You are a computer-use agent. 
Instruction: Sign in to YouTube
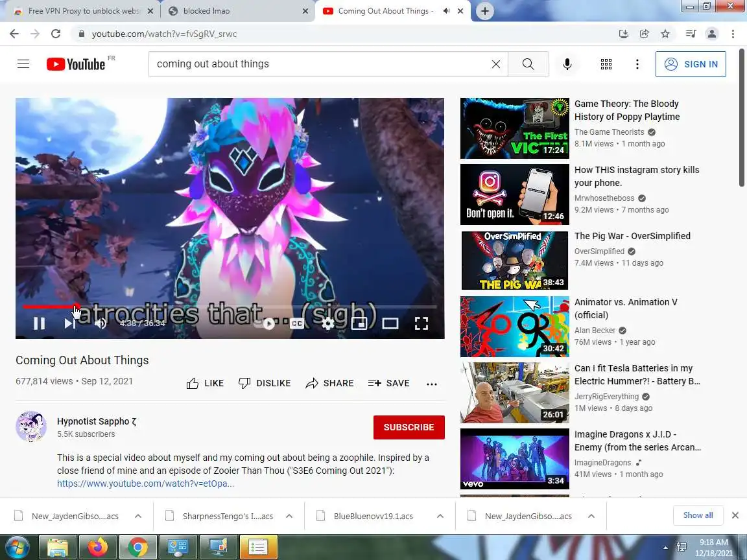[x=691, y=64]
